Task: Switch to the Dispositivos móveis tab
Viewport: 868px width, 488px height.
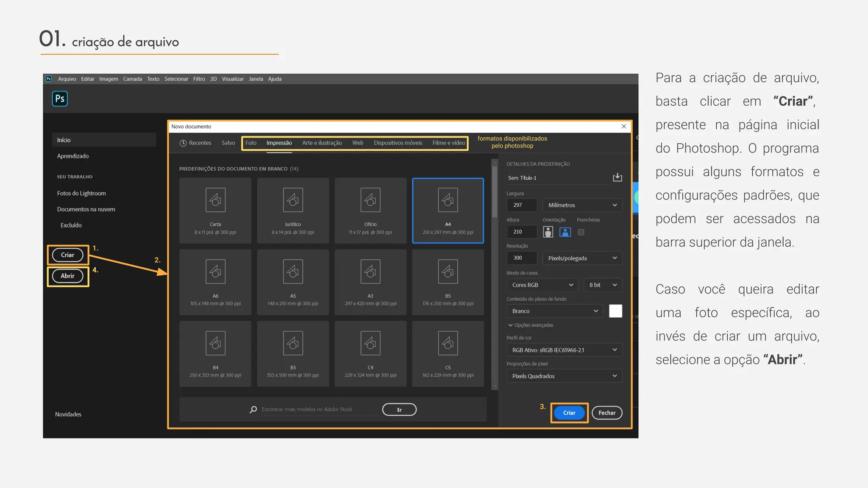Action: (x=398, y=143)
